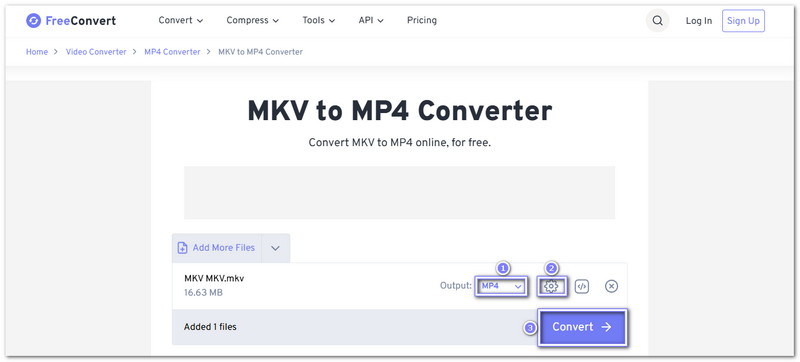Image resolution: width=800 pixels, height=362 pixels.
Task: Open the Compress menu
Action: (253, 20)
